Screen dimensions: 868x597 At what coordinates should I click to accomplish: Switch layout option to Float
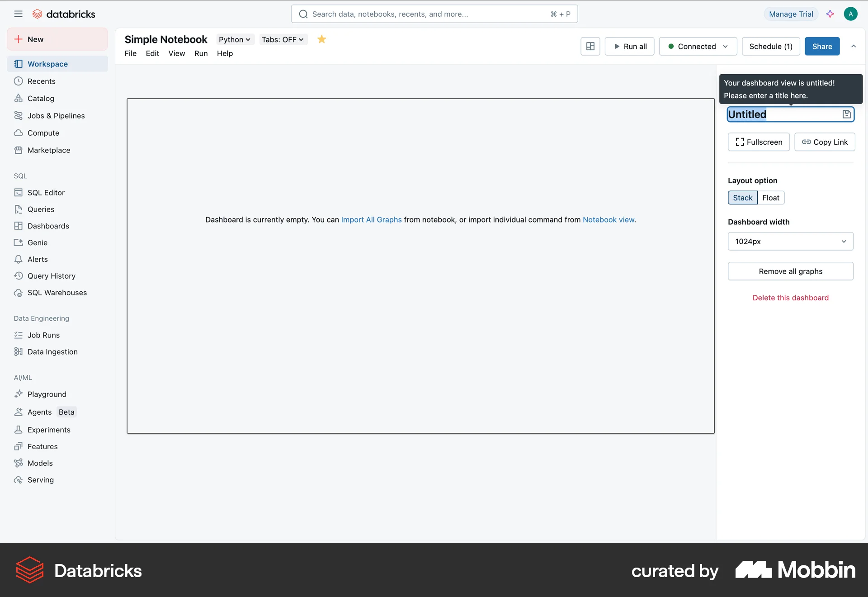click(x=771, y=197)
